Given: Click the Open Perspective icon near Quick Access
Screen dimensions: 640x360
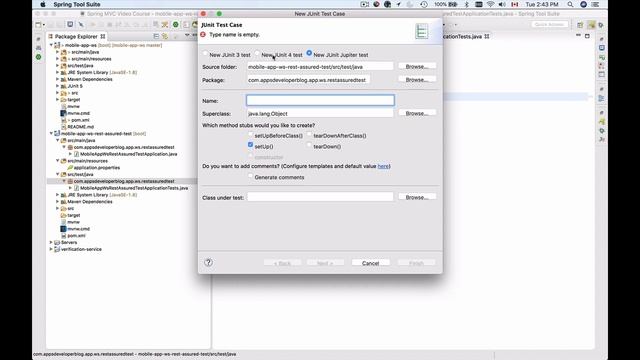Looking at the screenshot, I should pyautogui.click(x=580, y=25).
